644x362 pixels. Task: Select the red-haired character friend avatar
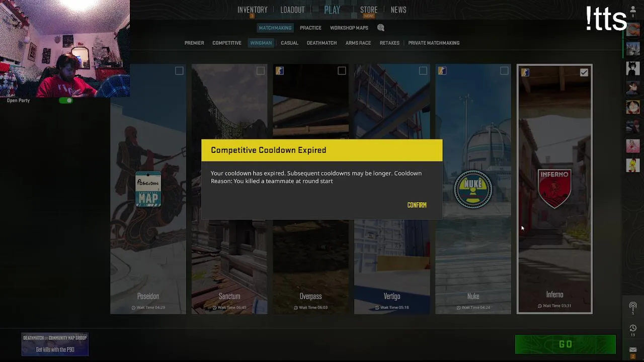click(633, 126)
